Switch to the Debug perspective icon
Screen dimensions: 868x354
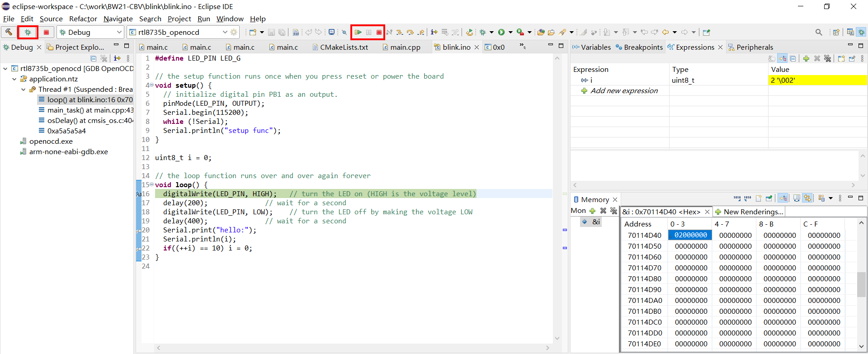[861, 32]
